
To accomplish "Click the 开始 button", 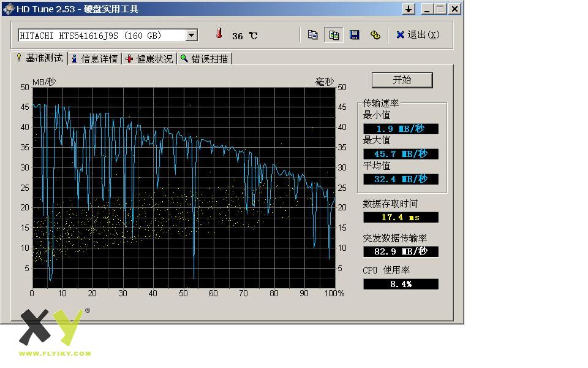I will [x=402, y=80].
